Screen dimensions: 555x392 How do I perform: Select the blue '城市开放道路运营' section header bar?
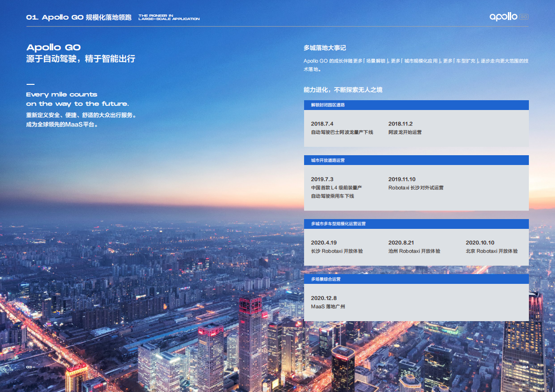click(x=416, y=160)
